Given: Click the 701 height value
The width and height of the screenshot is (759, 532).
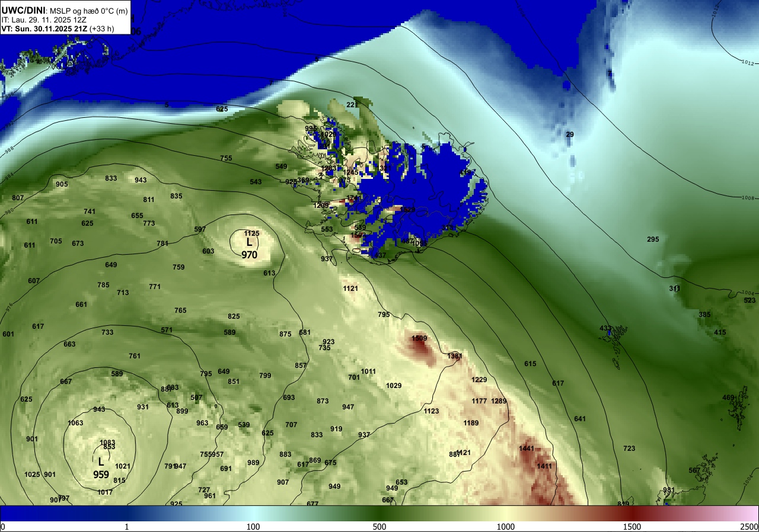Looking at the screenshot, I should (354, 377).
